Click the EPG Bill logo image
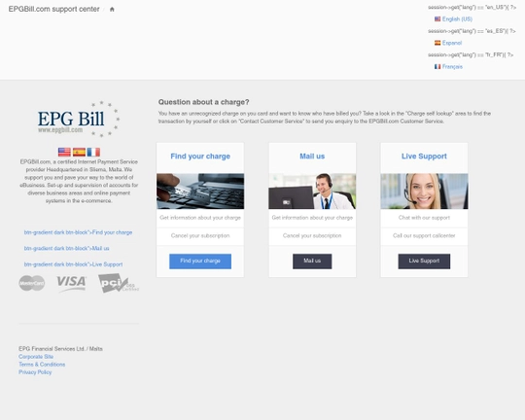525x420 pixels. 79,119
